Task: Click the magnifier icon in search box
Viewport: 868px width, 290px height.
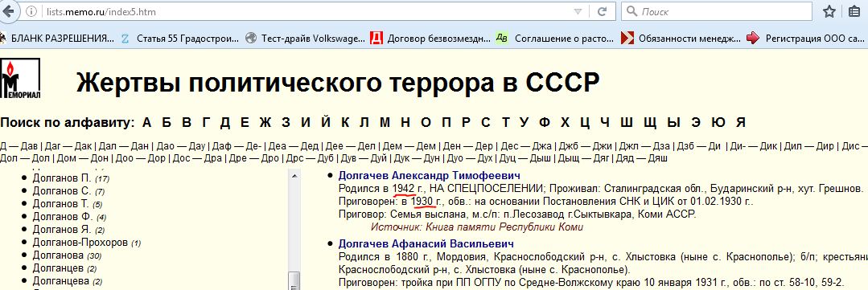Action: click(x=632, y=11)
